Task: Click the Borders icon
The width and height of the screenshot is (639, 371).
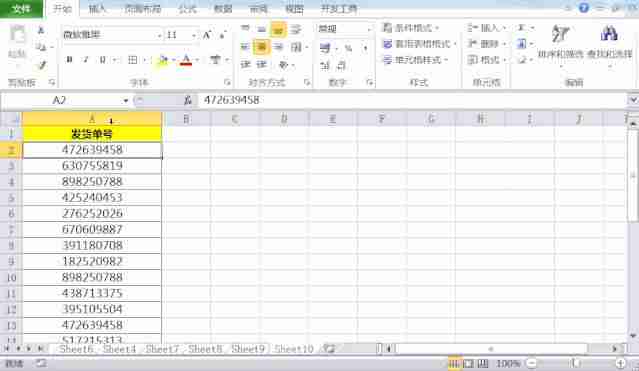Action: [132, 60]
